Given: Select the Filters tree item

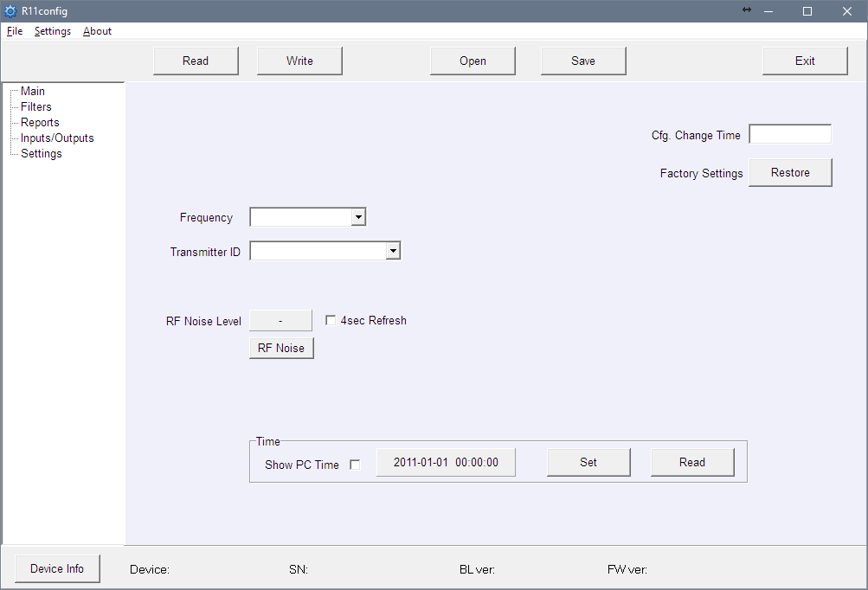Looking at the screenshot, I should 35,106.
